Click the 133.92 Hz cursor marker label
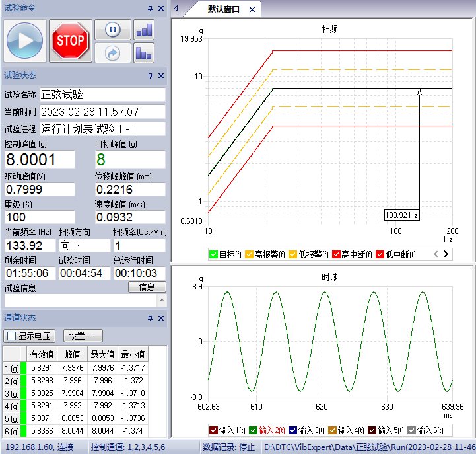The image size is (476, 454). [x=401, y=215]
